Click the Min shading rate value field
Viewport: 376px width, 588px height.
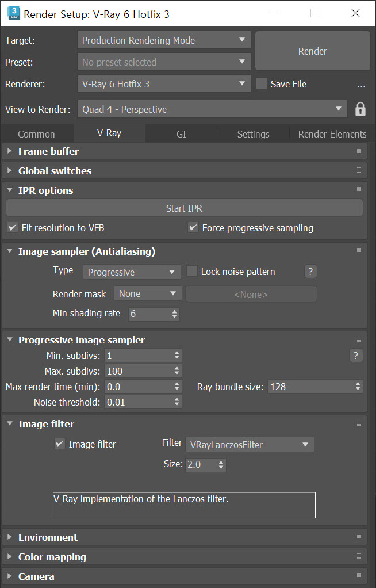[x=149, y=314]
